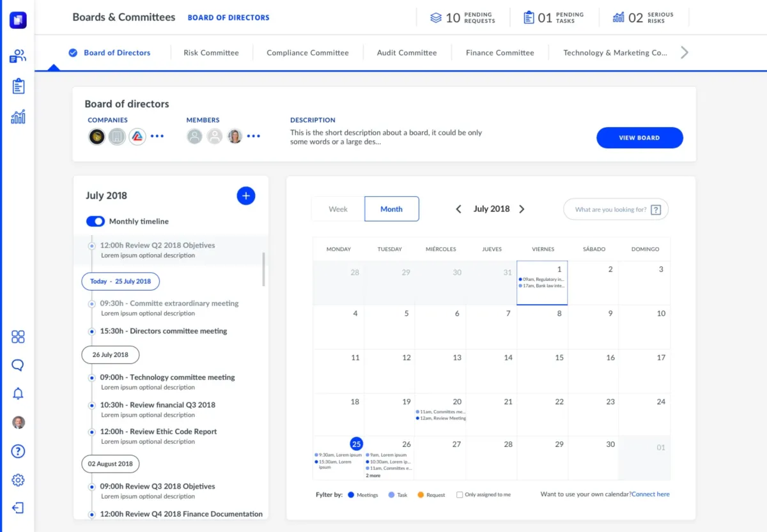Open the clipboard tasks icon in the sidebar
The height and width of the screenshot is (532, 767).
coord(18,86)
